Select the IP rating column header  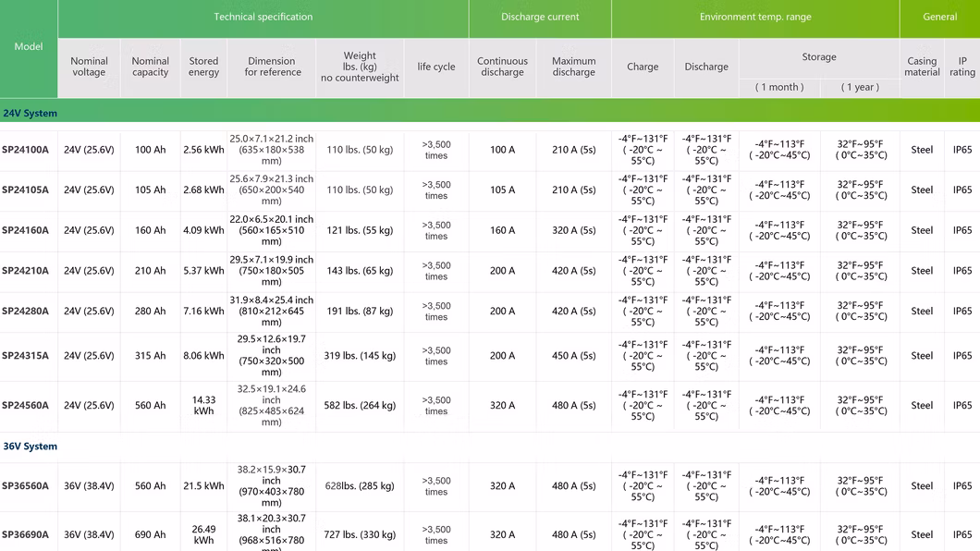point(962,67)
